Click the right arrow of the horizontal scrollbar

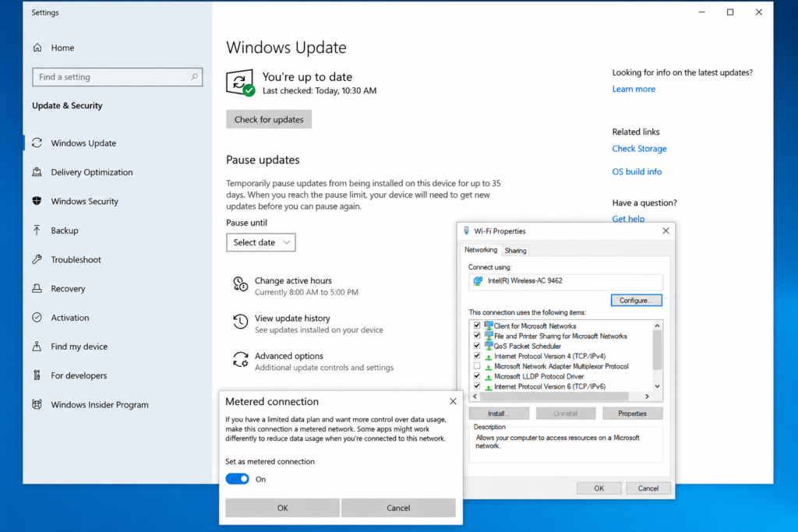click(647, 396)
